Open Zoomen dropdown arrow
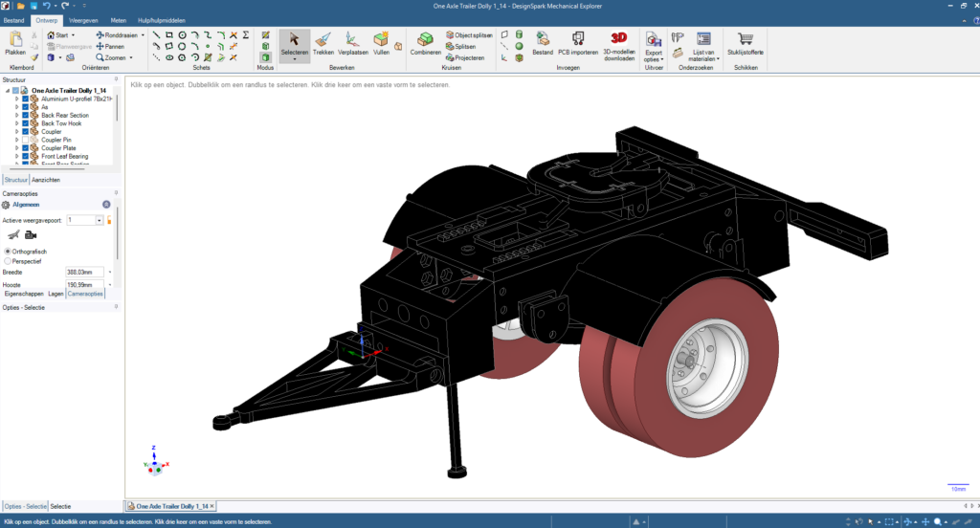The width and height of the screenshot is (980, 528). tap(131, 57)
